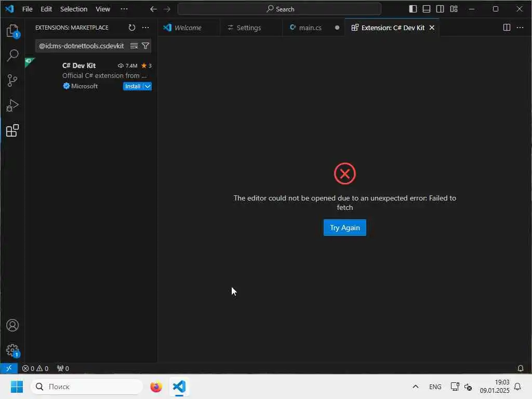
Task: Open the network status tray icon
Action: [x=455, y=387]
